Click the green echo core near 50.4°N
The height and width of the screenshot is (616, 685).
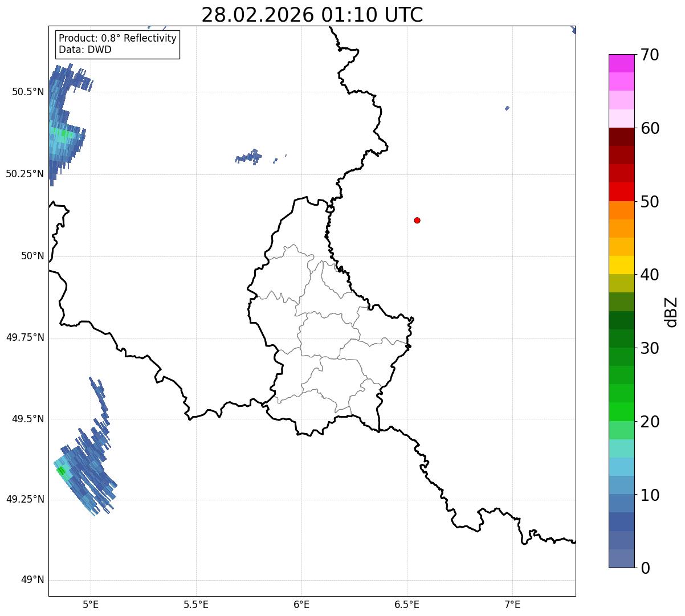[x=63, y=133]
